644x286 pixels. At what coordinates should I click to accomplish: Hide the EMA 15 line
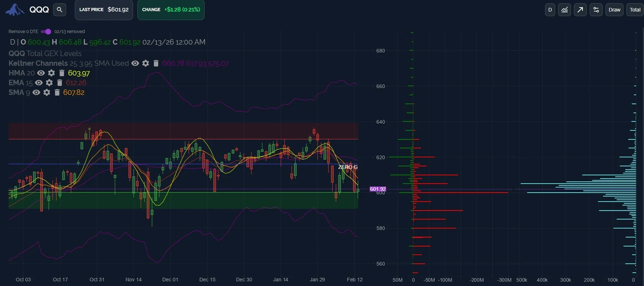point(39,83)
